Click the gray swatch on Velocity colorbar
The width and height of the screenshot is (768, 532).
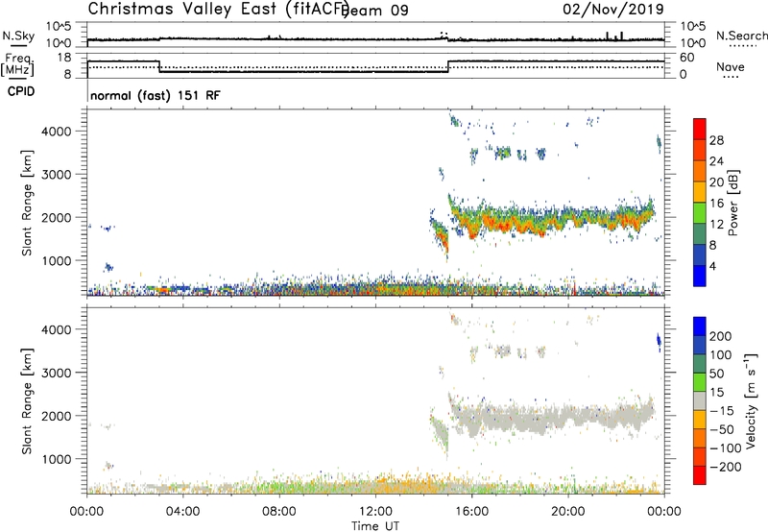(x=700, y=400)
